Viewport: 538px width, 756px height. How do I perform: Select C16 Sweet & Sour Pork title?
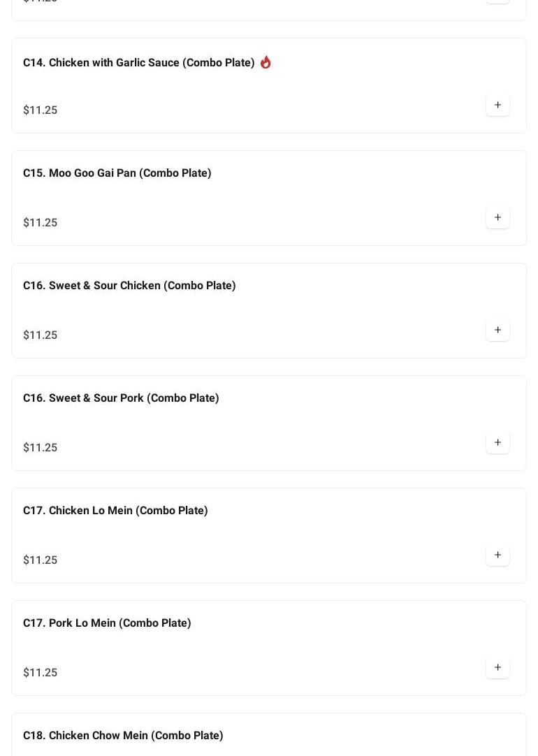coord(121,398)
